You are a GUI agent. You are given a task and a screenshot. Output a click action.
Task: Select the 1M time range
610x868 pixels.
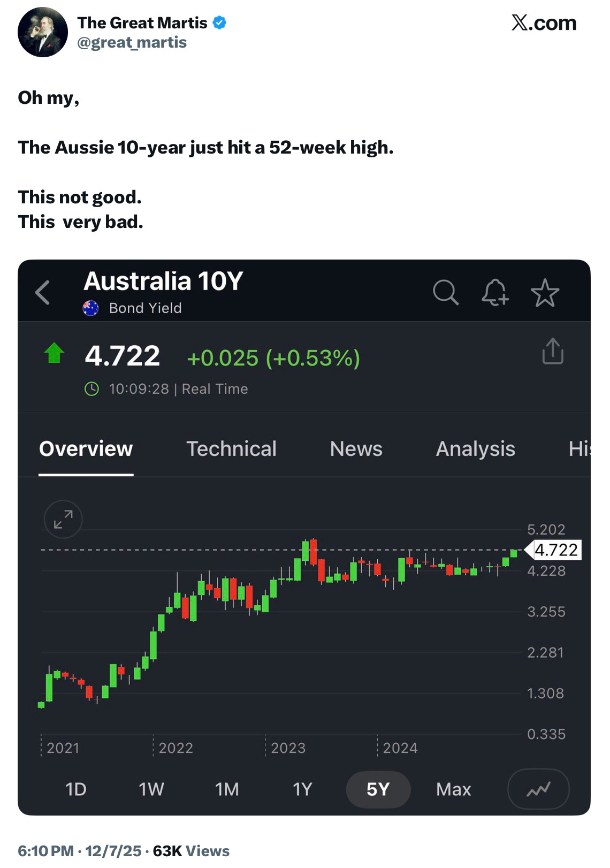[x=227, y=789]
